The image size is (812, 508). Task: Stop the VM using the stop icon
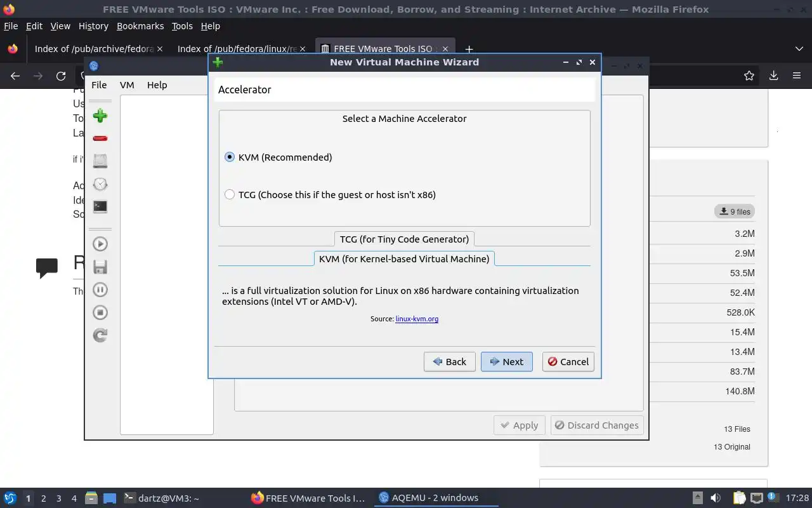100,312
